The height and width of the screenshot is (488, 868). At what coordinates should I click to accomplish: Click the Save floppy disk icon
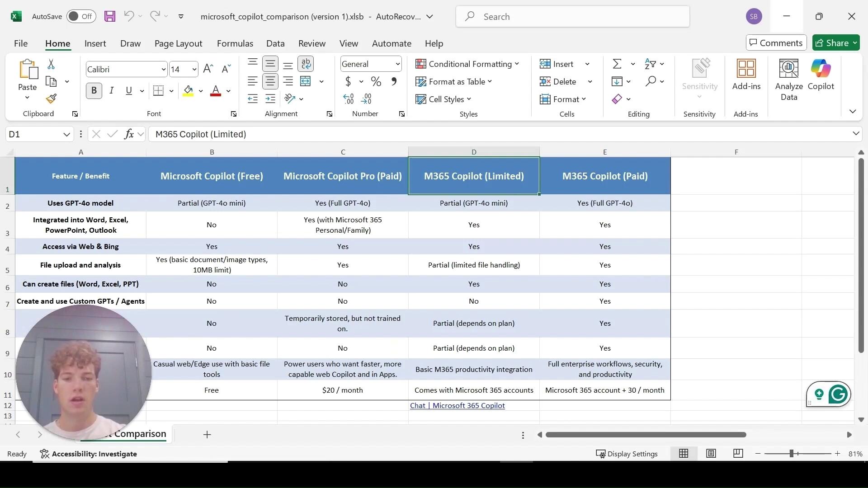(x=110, y=17)
